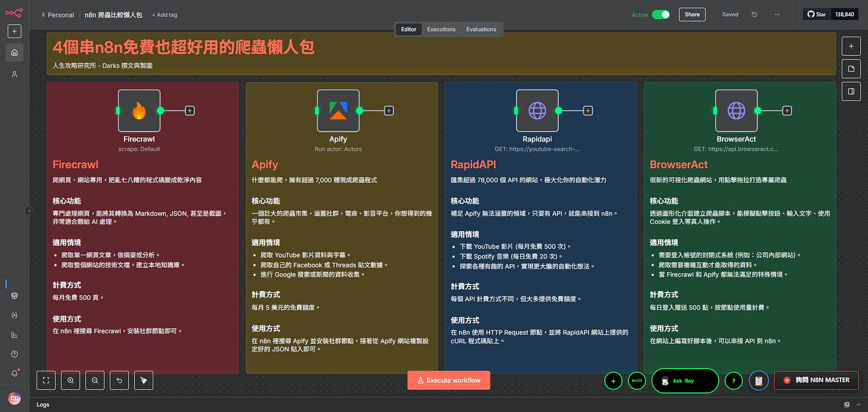Select the BrowserAct globe node

(736, 110)
